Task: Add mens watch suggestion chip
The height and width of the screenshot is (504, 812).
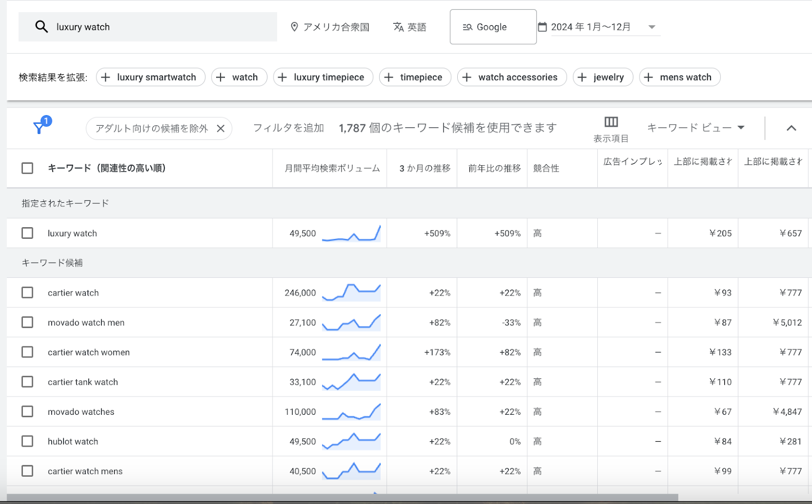Action: [x=680, y=77]
